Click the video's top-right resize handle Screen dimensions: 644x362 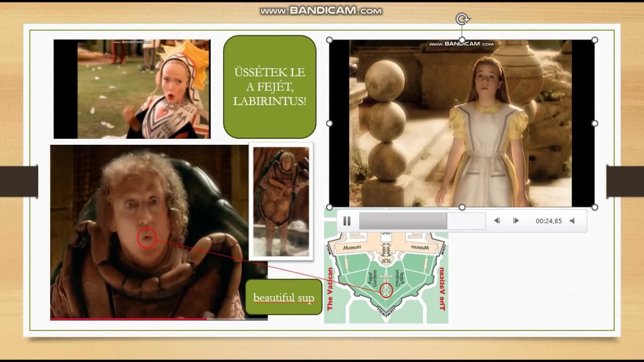point(595,40)
